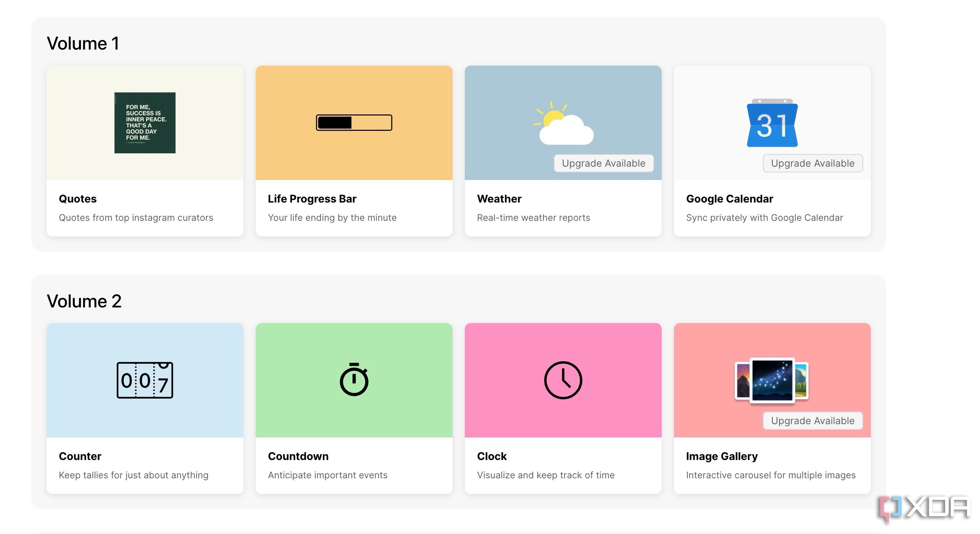Image resolution: width=980 pixels, height=534 pixels.
Task: Click Upgrade Available badge on Image Gallery card
Action: coord(813,421)
